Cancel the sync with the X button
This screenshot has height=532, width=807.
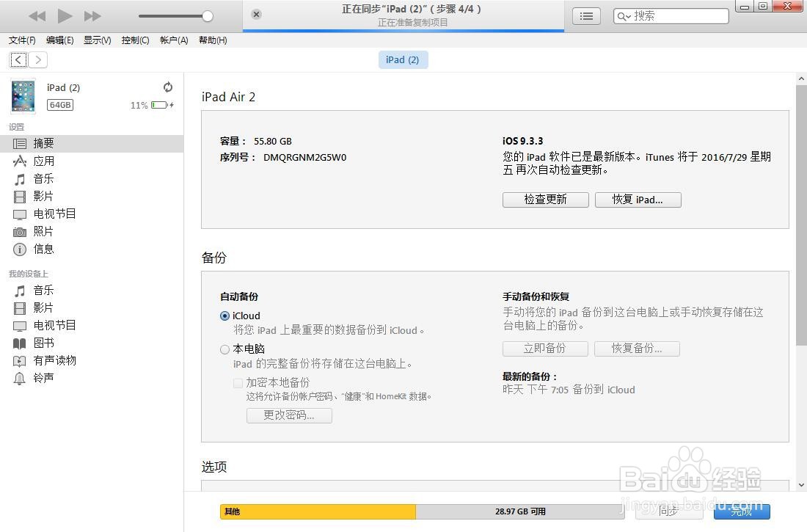pos(256,15)
